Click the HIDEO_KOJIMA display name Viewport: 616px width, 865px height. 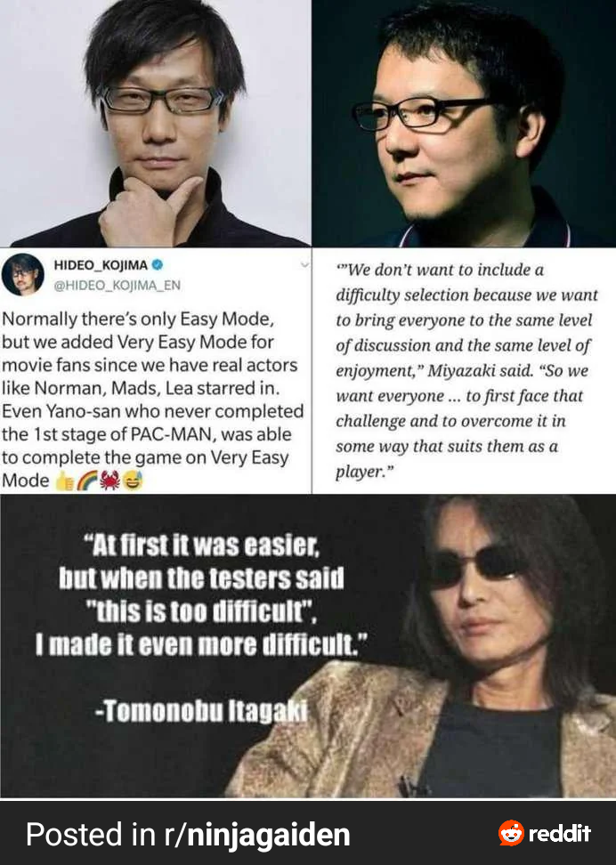[101, 265]
